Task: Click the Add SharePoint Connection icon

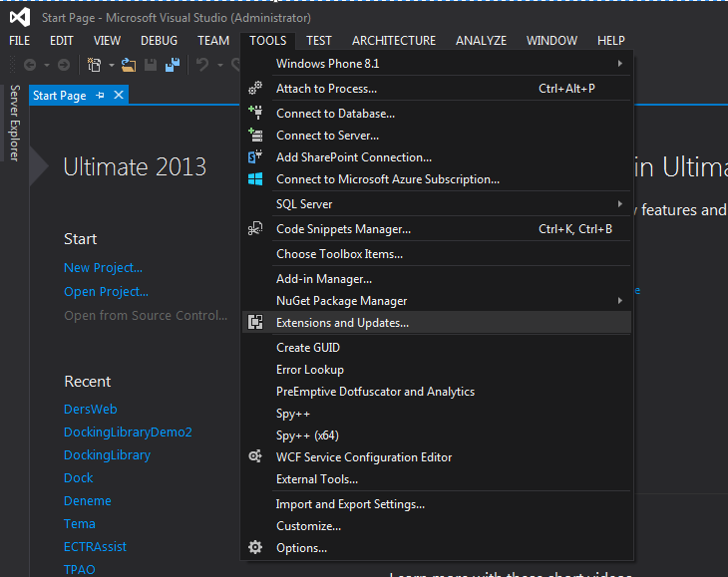Action: [255, 156]
